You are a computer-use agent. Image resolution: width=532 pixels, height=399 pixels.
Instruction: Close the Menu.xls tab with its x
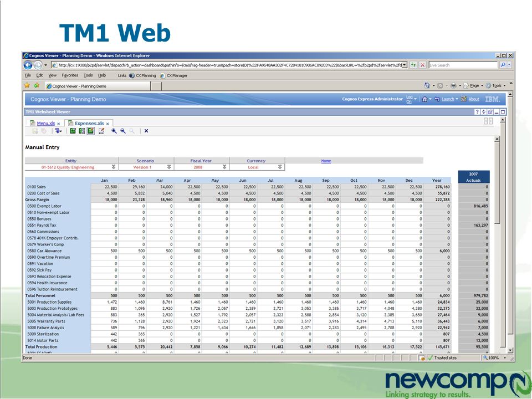pyautogui.click(x=58, y=124)
